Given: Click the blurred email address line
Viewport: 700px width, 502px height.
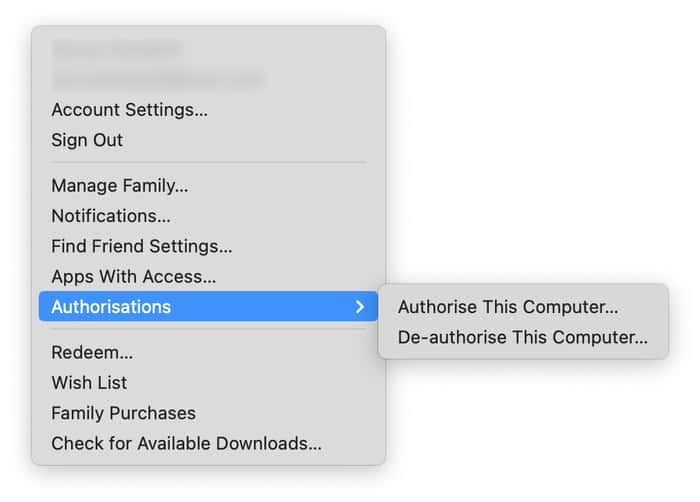Looking at the screenshot, I should tap(155, 78).
